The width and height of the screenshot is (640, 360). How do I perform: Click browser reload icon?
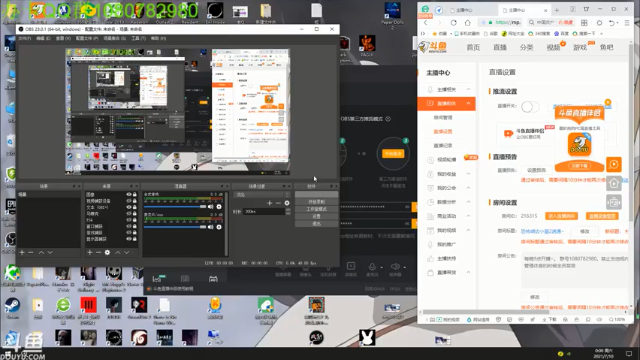tap(453, 22)
